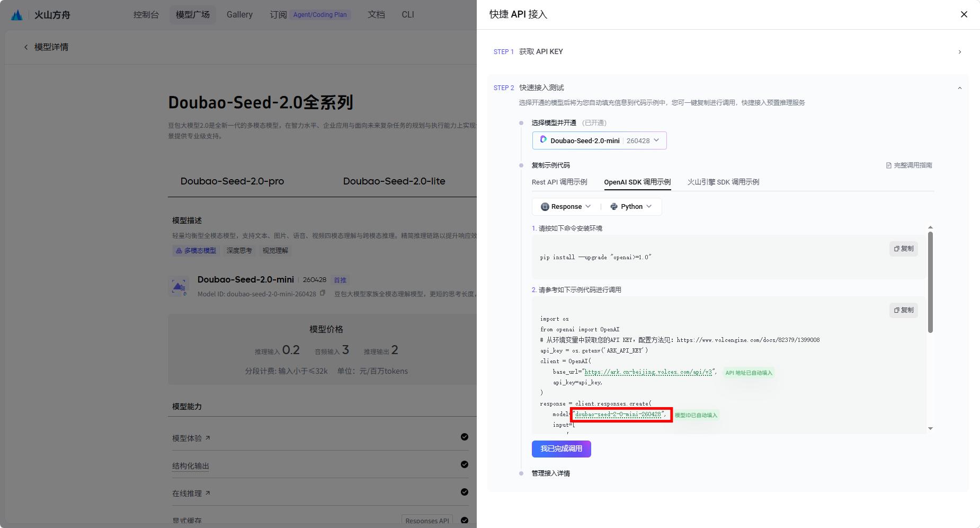Click the back arrow beside 模型详情
Viewport: 980px width, 528px height.
26,47
